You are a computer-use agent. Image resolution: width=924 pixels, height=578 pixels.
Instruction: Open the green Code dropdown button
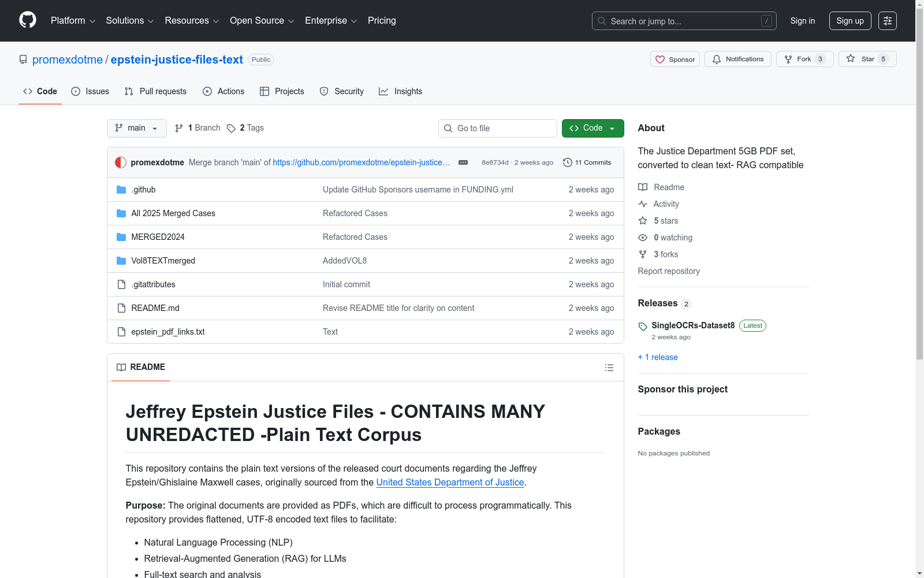coord(593,128)
